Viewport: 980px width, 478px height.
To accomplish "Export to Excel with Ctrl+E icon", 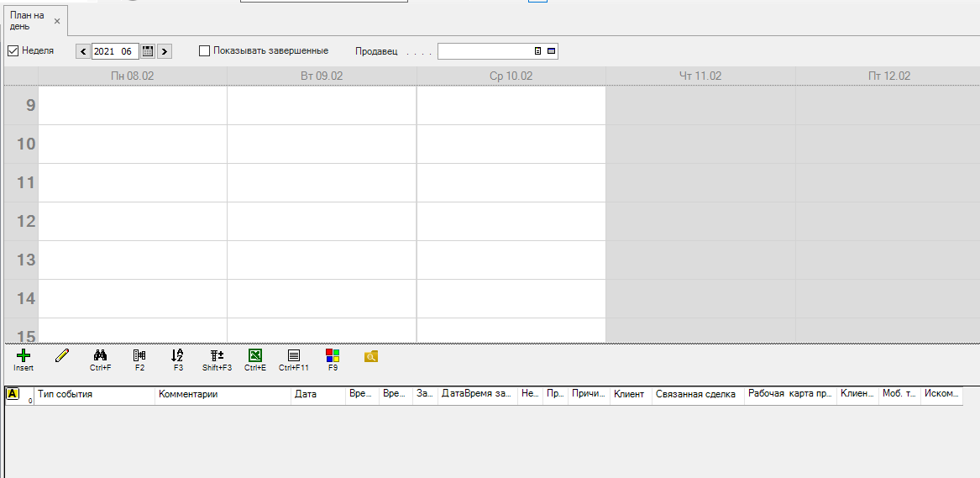I will 255,356.
